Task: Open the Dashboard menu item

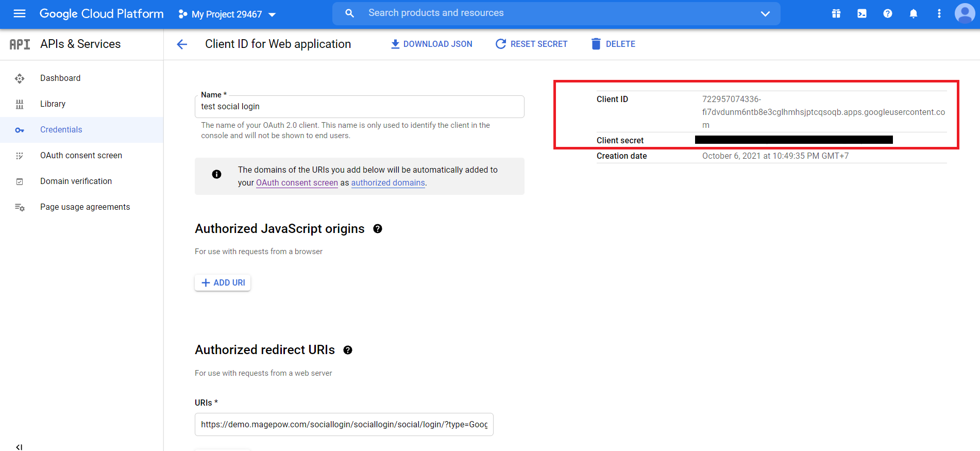Action: (x=60, y=78)
